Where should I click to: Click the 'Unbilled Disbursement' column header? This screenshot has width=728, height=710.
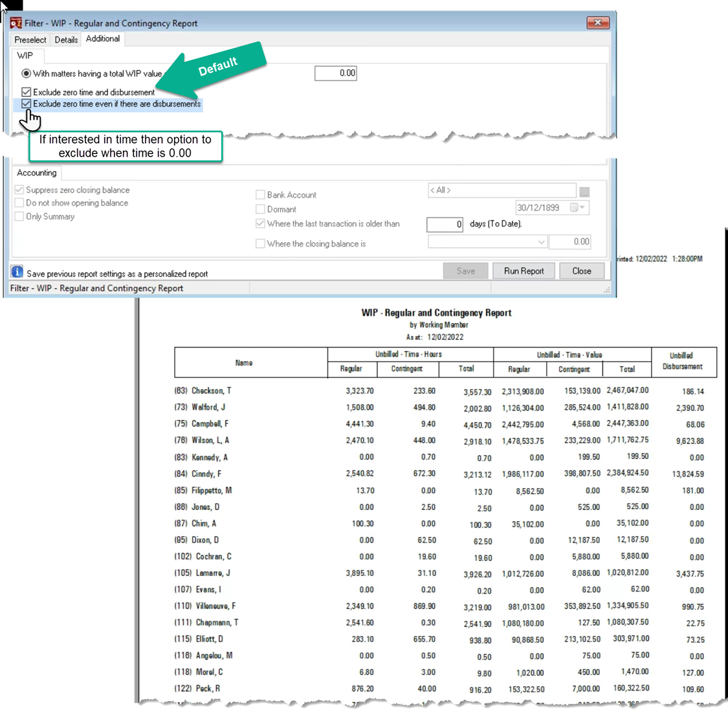click(683, 361)
